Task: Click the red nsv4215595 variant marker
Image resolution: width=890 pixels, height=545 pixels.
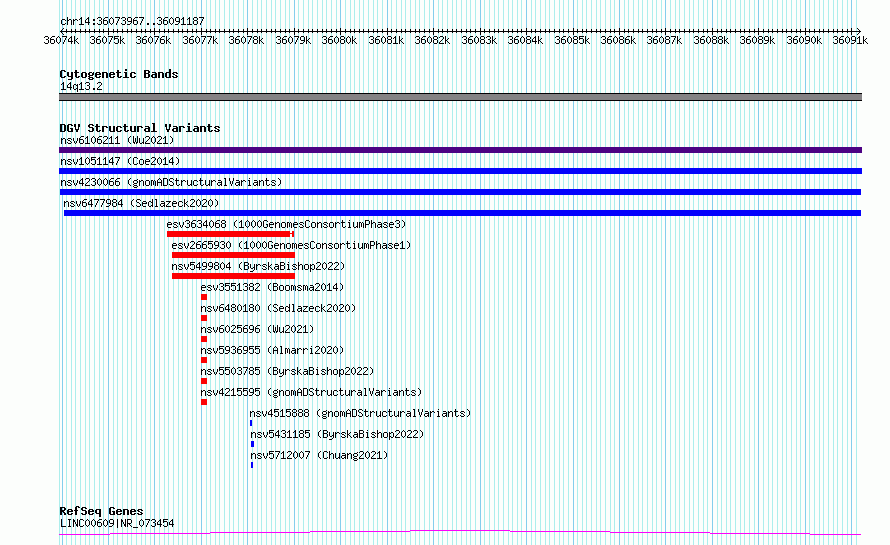Action: tap(204, 402)
